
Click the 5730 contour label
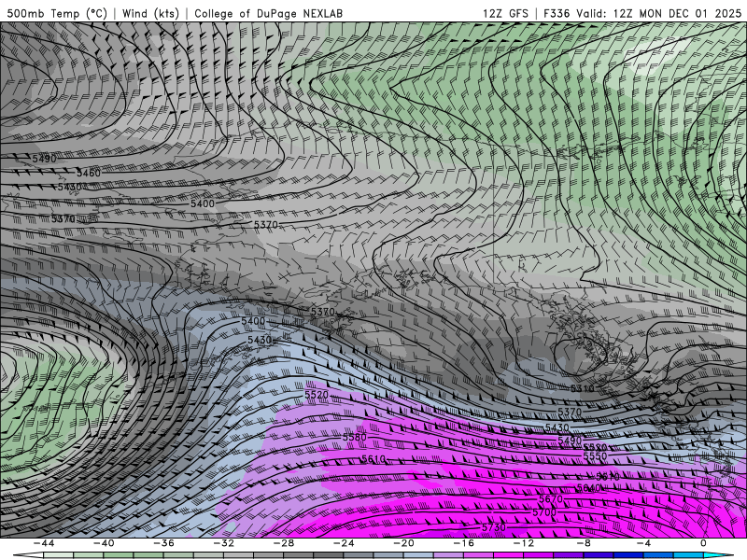[x=494, y=527]
